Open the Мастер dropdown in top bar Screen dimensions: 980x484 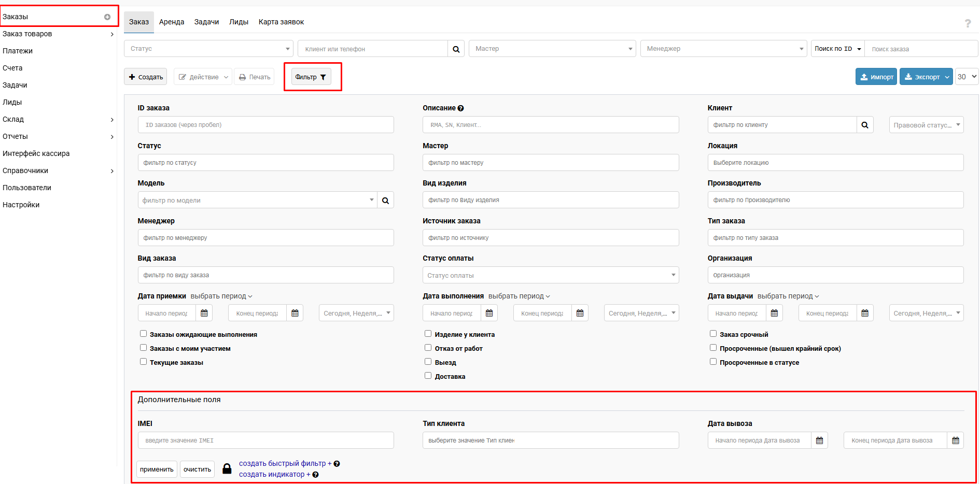(x=552, y=49)
